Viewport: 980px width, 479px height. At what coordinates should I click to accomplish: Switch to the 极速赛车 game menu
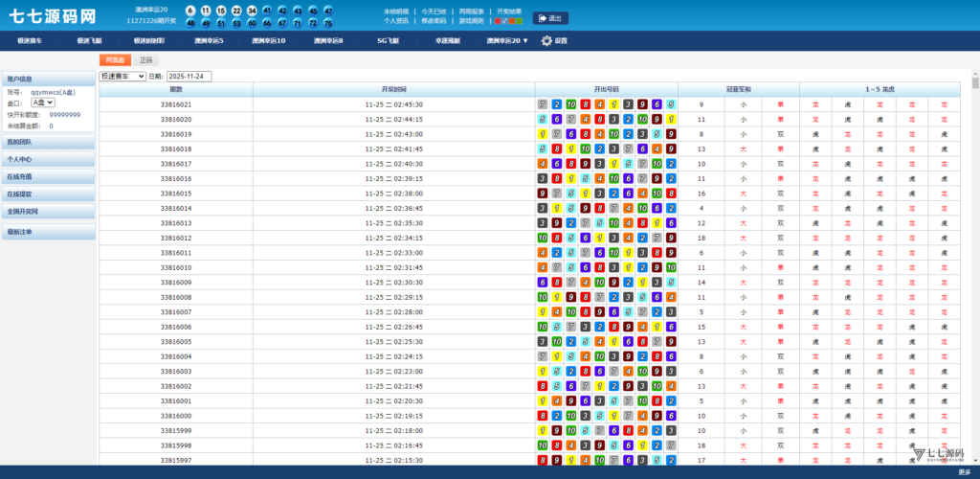(30, 40)
